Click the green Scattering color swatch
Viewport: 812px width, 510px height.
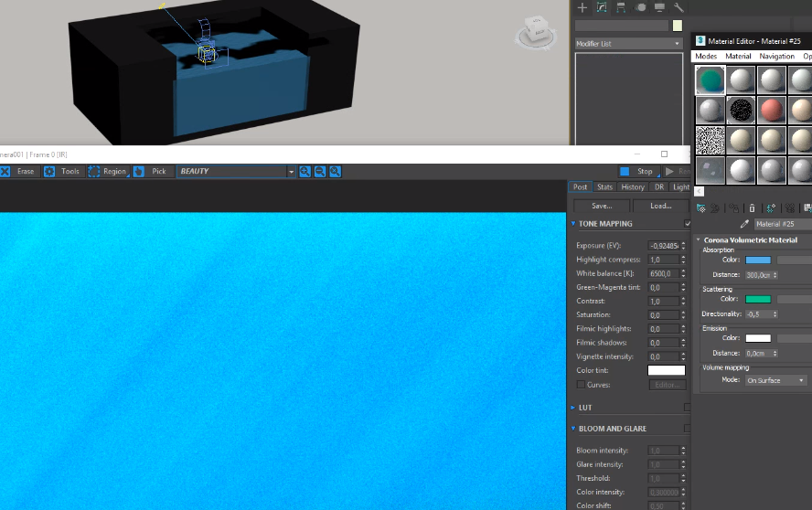[758, 299]
